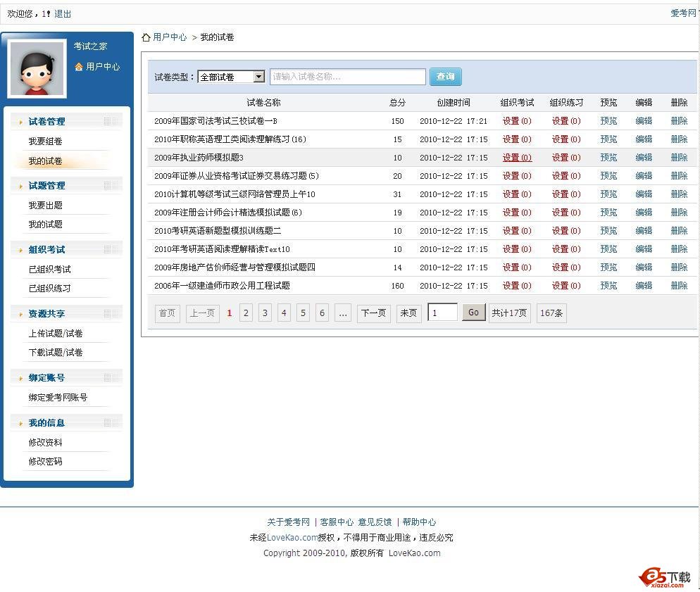Open 上传试题/试卷 menu item
The height and width of the screenshot is (592, 700).
56,334
